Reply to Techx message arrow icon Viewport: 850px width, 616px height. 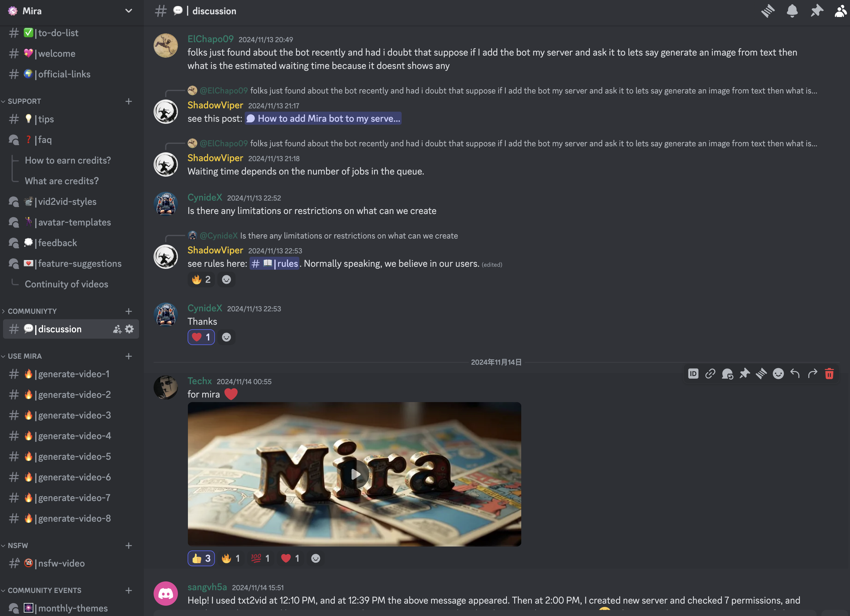(x=795, y=374)
